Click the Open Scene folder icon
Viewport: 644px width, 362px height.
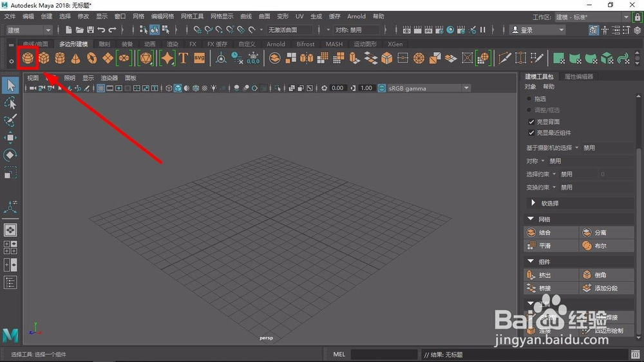80,30
